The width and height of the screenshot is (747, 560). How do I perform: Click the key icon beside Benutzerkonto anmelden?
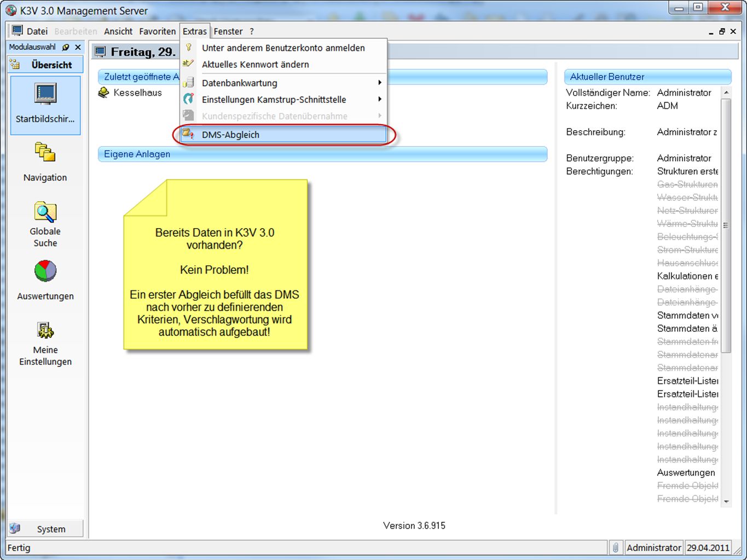click(188, 48)
